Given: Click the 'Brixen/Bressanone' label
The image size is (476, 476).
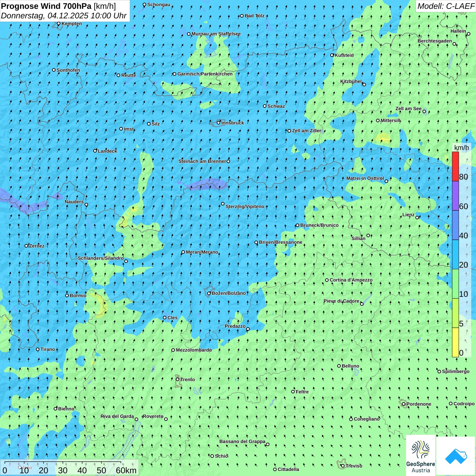Looking at the screenshot, I should [280, 242].
